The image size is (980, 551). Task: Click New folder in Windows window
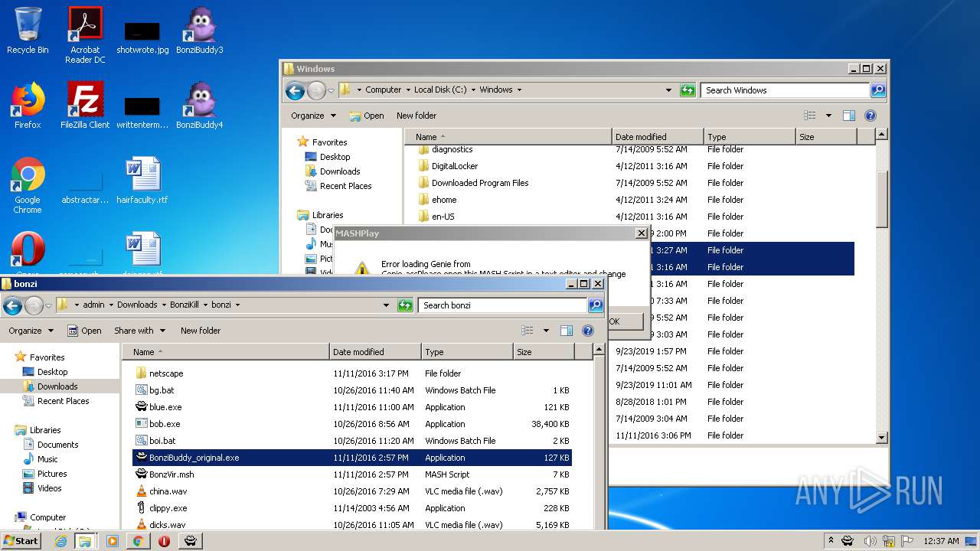416,116
